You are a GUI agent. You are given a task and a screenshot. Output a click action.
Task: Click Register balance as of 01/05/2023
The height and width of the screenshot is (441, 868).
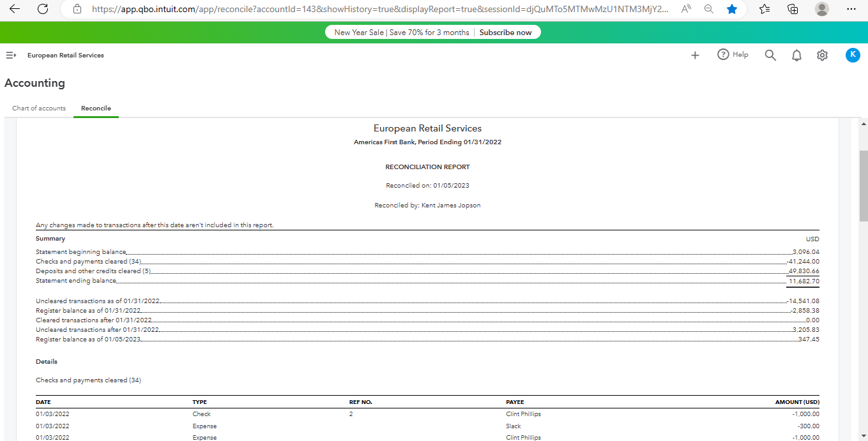click(x=88, y=340)
